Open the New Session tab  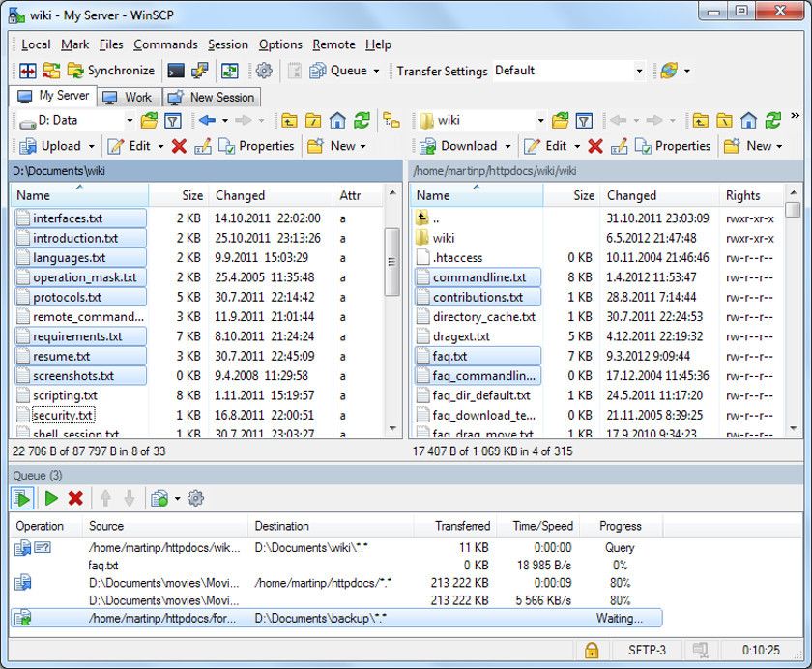[212, 98]
